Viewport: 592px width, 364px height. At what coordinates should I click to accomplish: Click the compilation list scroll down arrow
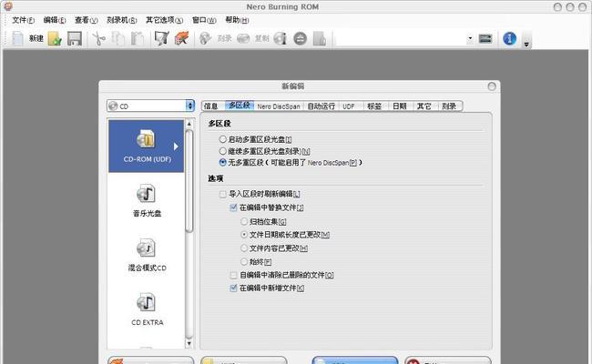point(189,343)
